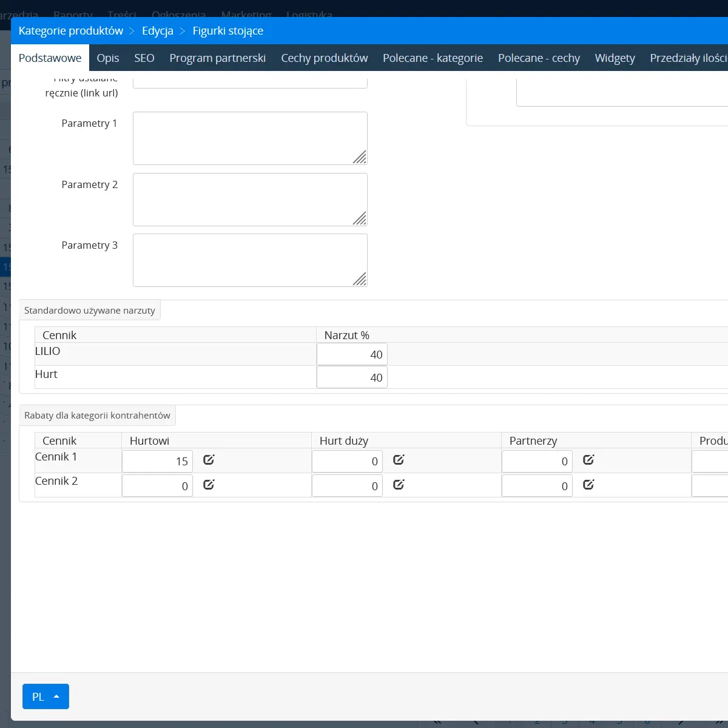Click the Standardowo używane narzuty section header
The height and width of the screenshot is (728, 728).
click(90, 310)
